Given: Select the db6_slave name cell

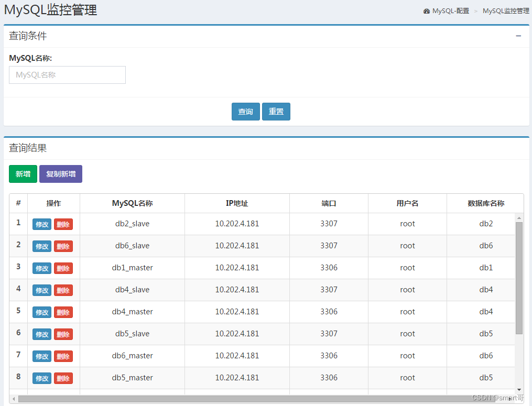Looking at the screenshot, I should tap(132, 246).
